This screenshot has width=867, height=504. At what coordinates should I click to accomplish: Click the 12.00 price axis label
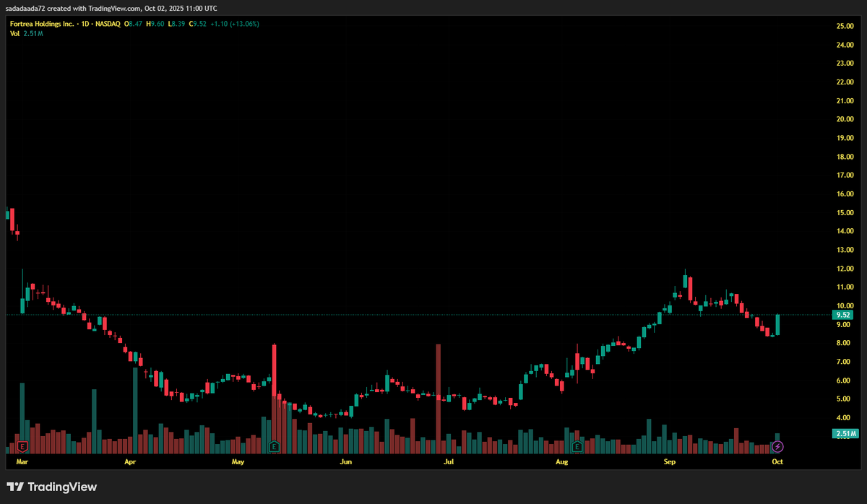[845, 269]
